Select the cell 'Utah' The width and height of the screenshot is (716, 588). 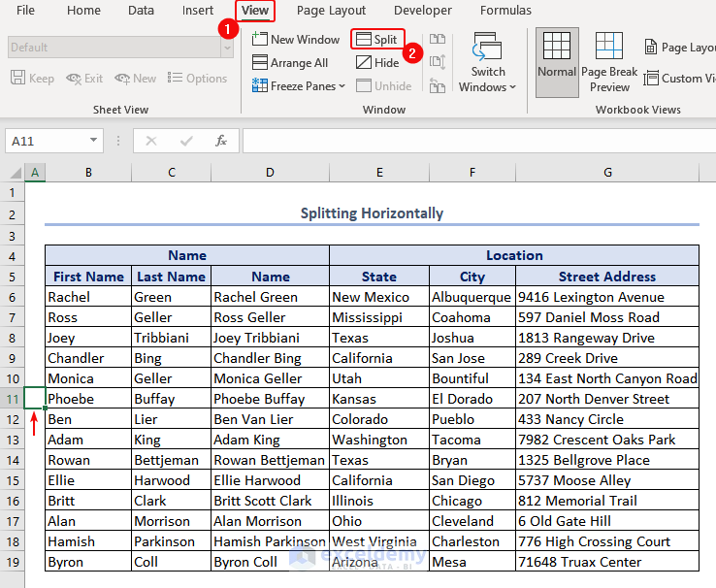coord(379,378)
